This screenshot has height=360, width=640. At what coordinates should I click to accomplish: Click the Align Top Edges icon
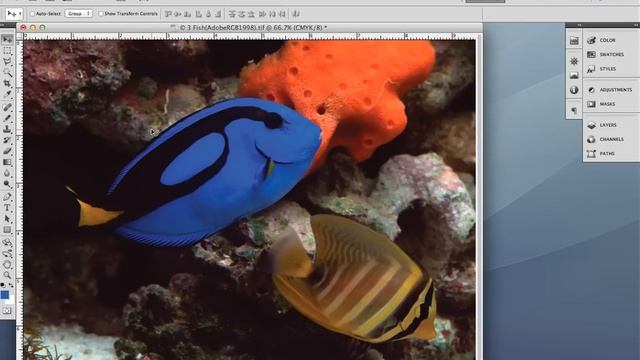point(168,14)
